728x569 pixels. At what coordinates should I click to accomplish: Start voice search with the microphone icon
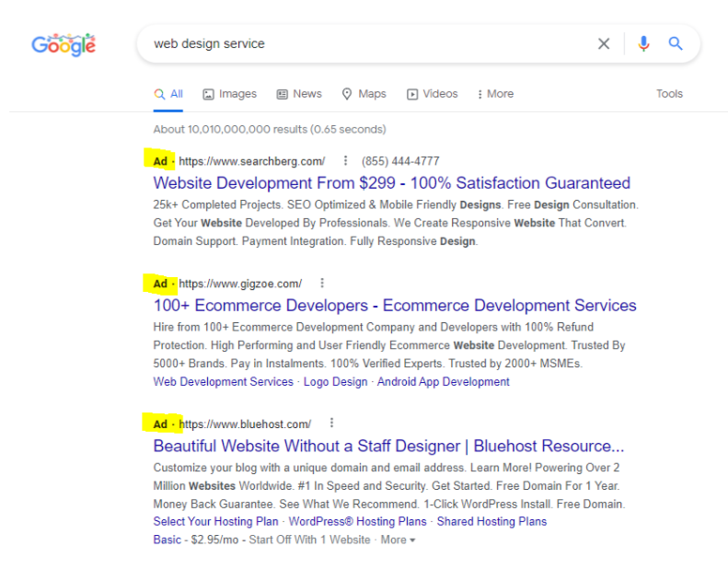(643, 43)
